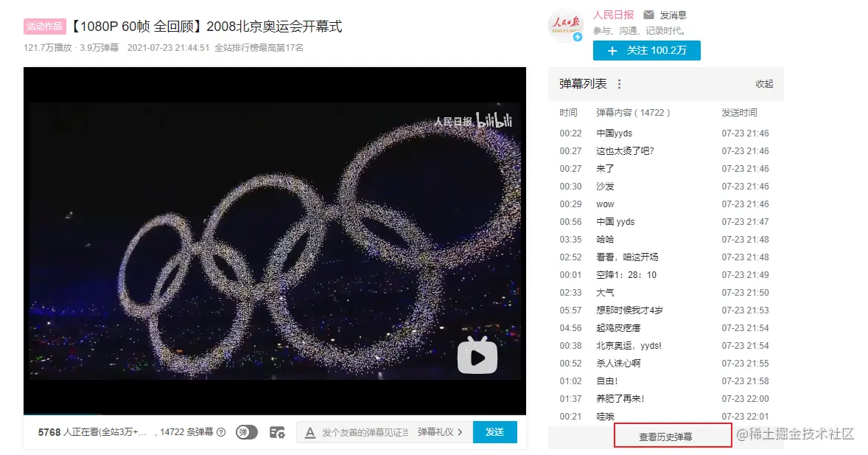Click the 弹幕列表 panel title

click(583, 83)
